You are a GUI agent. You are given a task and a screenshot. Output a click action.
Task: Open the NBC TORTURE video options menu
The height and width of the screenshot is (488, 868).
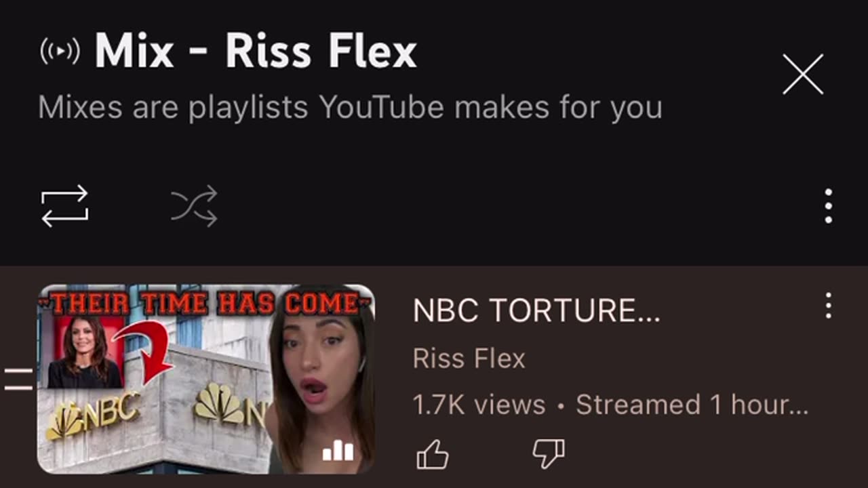(x=828, y=306)
